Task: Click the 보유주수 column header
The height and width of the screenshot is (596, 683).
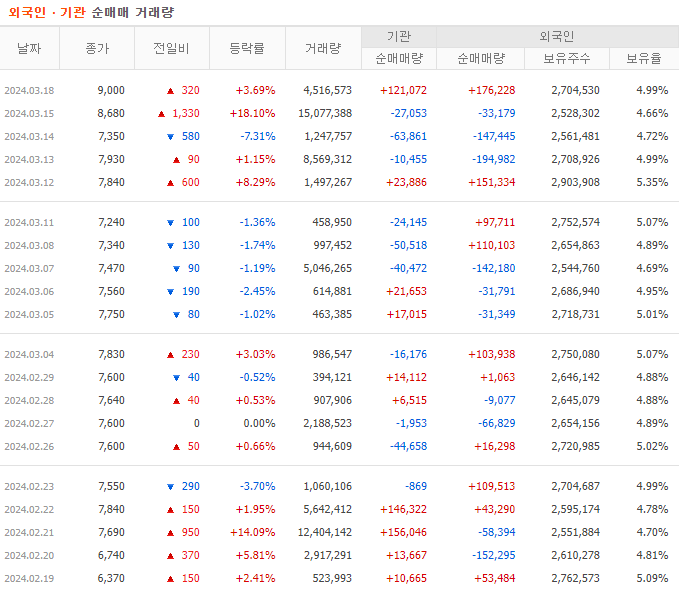Action: [567, 58]
